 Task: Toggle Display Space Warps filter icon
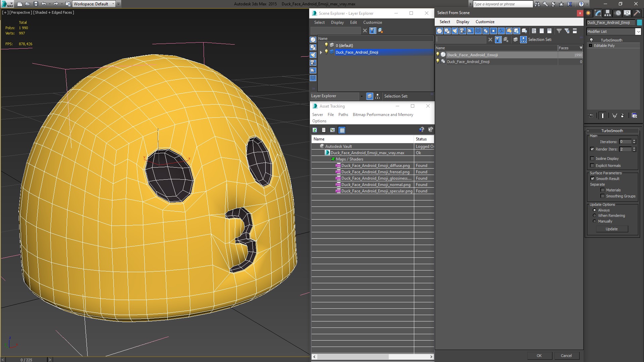coord(478,31)
